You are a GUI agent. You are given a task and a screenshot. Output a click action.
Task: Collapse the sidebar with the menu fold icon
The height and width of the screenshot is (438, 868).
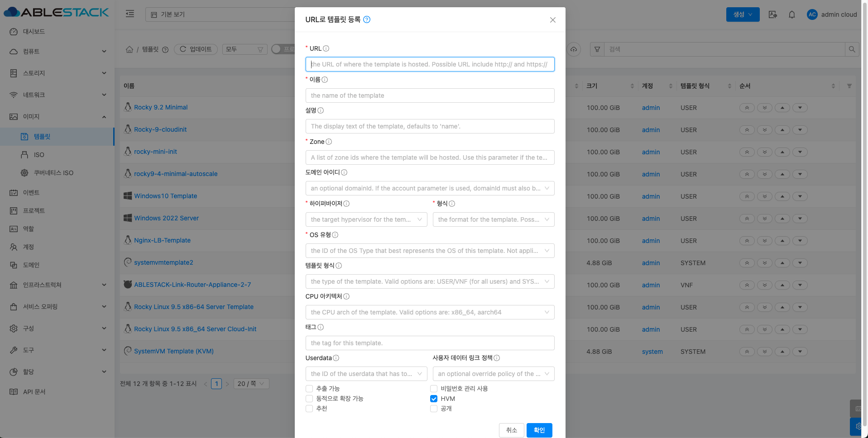coord(130,14)
